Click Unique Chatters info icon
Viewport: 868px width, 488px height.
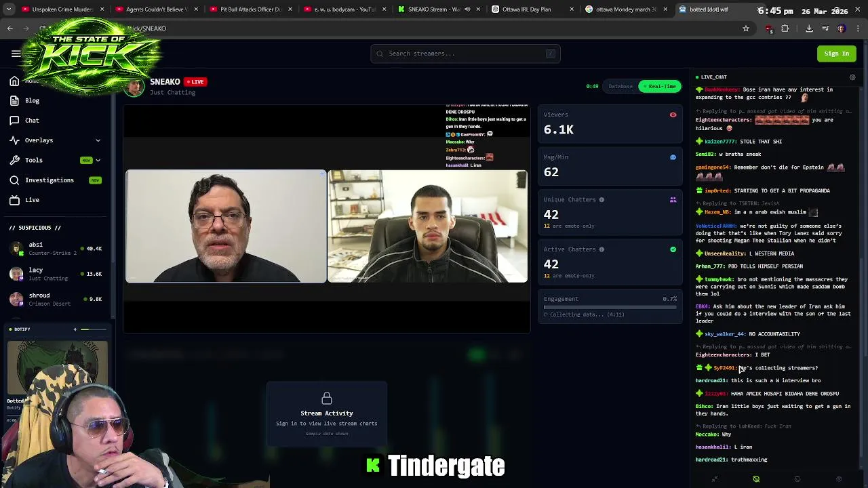click(x=601, y=200)
